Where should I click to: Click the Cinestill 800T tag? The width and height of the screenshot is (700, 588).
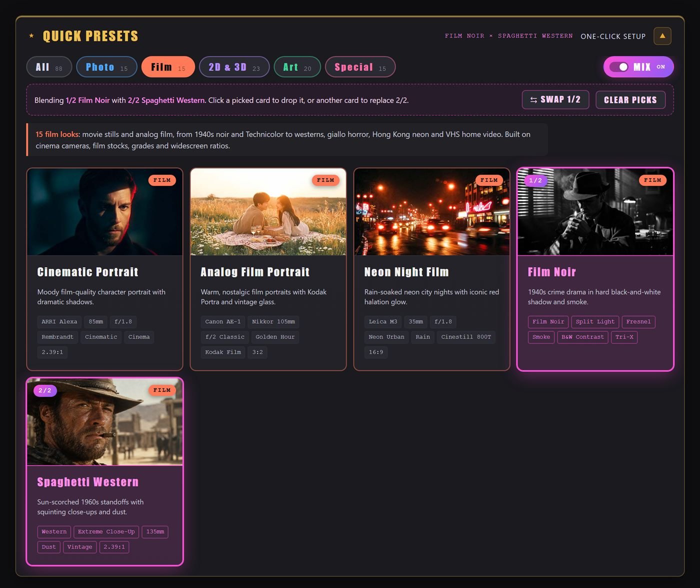[x=466, y=337]
